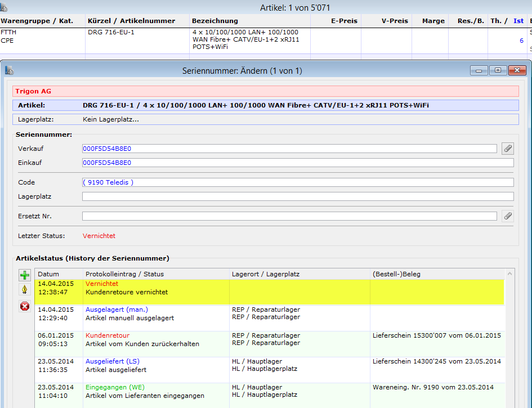The width and height of the screenshot is (532, 408).
Task: Click paperclip icon beside Ersetzt Nr. field
Action: (x=508, y=216)
